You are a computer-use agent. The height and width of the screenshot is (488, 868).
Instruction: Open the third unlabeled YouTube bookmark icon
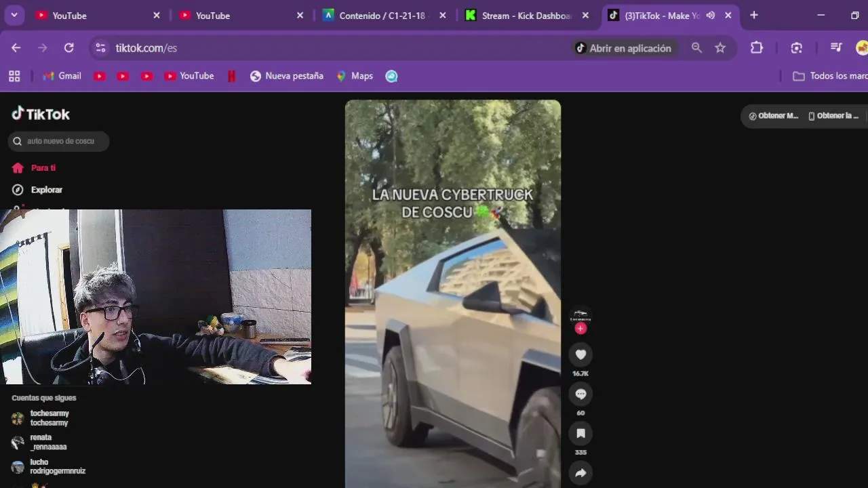(146, 76)
